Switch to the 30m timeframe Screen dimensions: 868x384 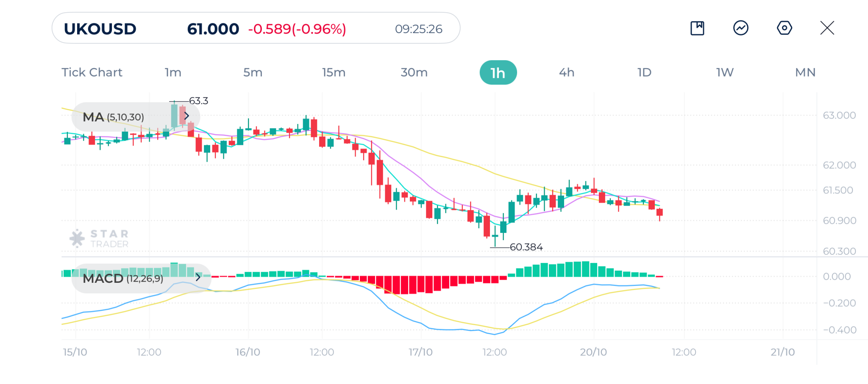[x=414, y=72]
